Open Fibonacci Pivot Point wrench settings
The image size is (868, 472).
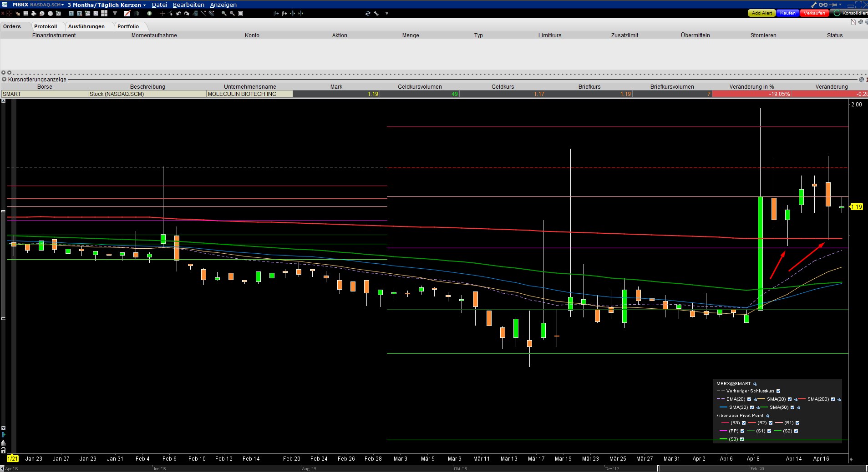tap(767, 416)
